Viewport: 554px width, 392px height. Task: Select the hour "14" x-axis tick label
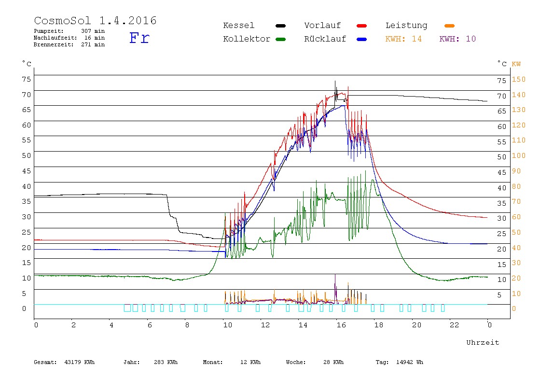303,325
